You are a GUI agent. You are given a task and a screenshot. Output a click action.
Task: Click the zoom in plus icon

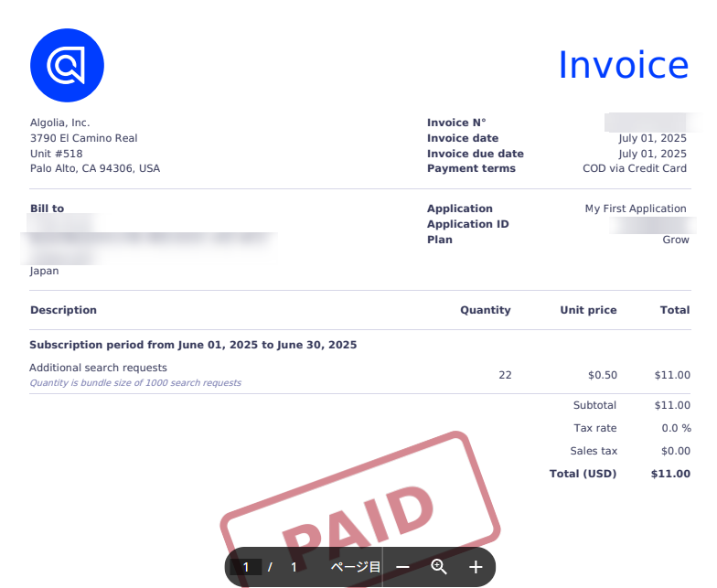tap(476, 567)
